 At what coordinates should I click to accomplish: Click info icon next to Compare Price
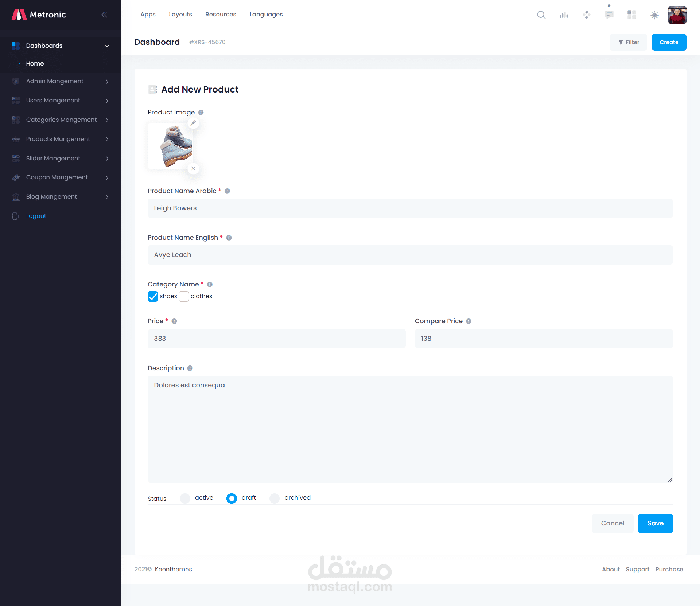(x=468, y=321)
